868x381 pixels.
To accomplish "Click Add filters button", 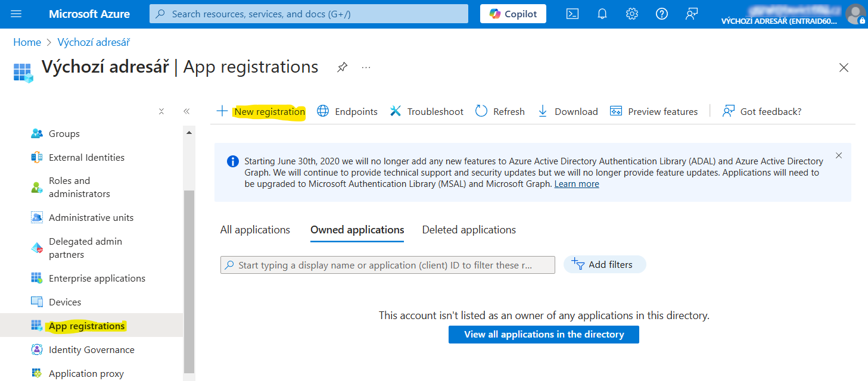I will 604,264.
